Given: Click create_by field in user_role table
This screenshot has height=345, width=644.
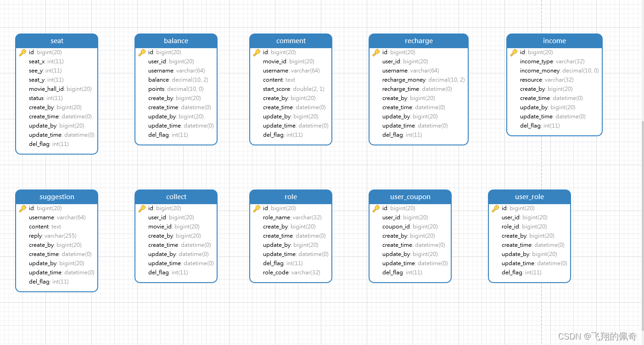Looking at the screenshot, I should click(x=528, y=236).
